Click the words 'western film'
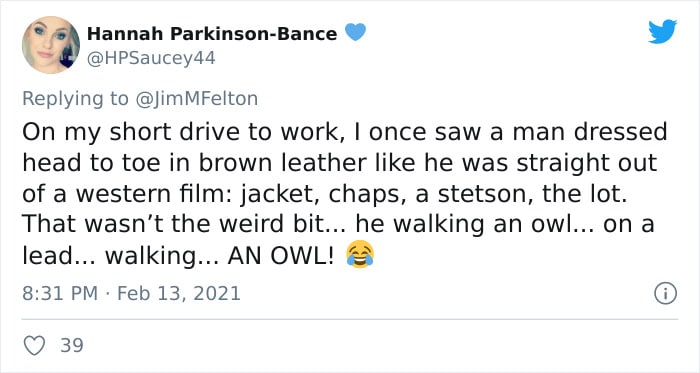This screenshot has height=373, width=700. tap(152, 194)
